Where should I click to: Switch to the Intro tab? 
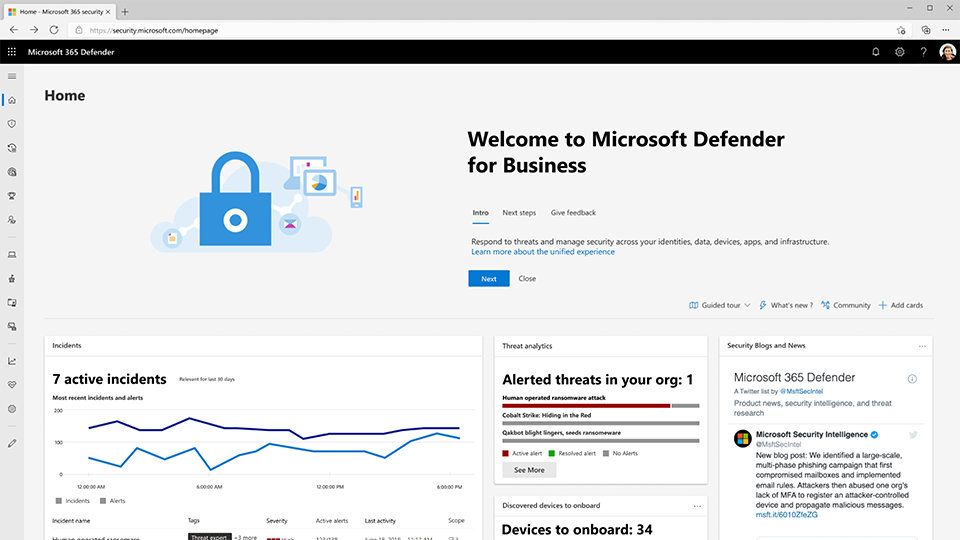click(x=480, y=213)
